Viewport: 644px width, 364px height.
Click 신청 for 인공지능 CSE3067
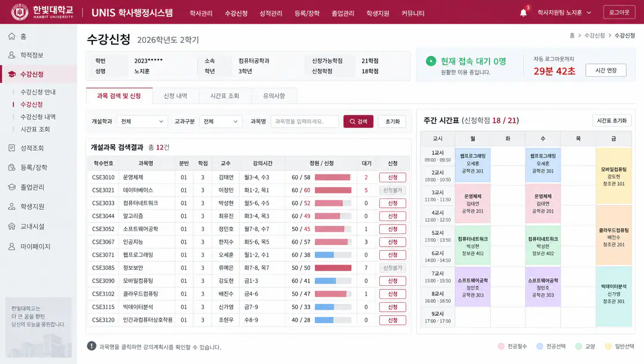click(392, 242)
